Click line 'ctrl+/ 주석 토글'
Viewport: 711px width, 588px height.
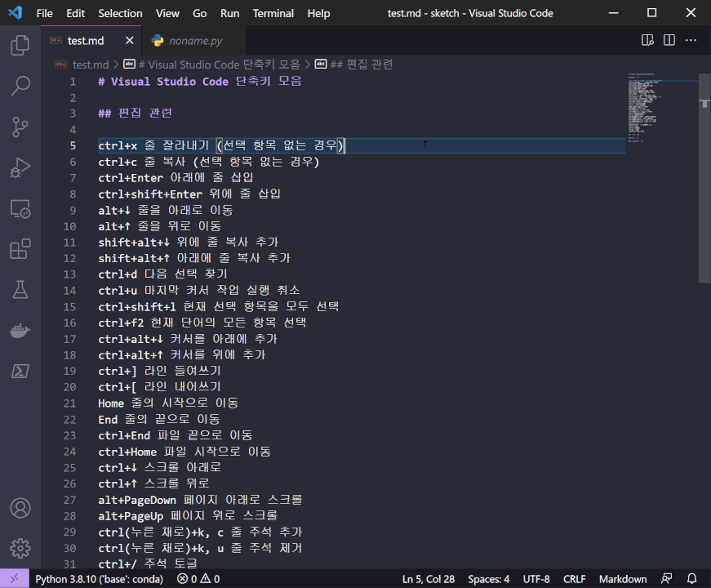coord(148,563)
